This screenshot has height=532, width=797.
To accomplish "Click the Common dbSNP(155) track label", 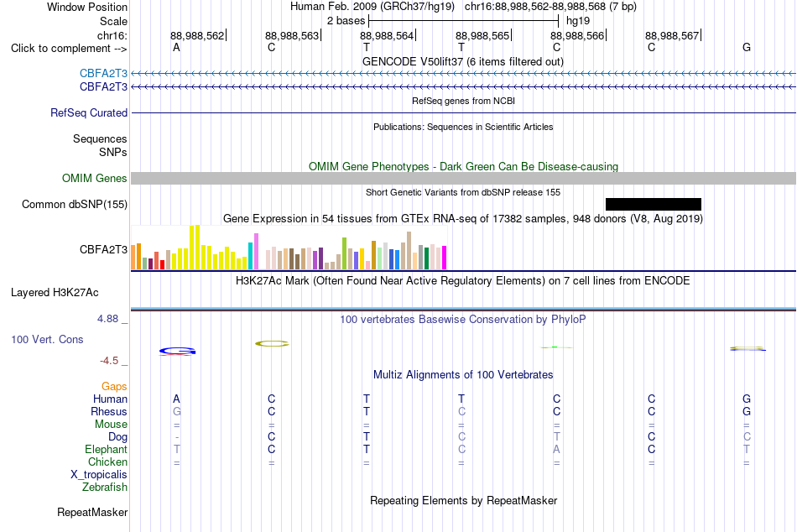I will (x=75, y=205).
